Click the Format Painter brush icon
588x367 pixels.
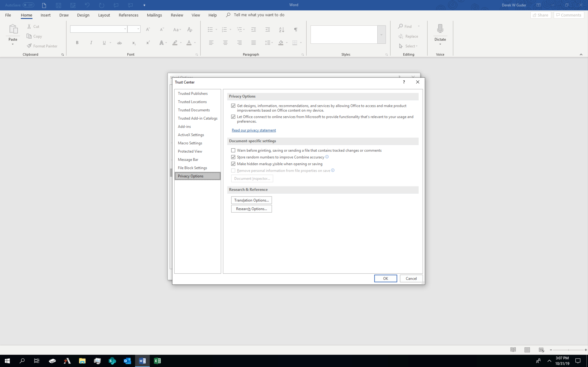click(x=29, y=46)
